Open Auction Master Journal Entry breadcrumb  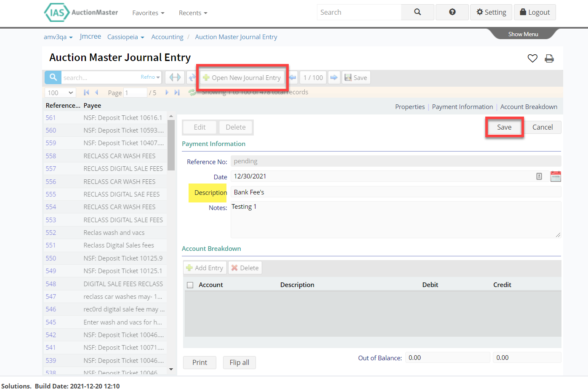(x=236, y=37)
